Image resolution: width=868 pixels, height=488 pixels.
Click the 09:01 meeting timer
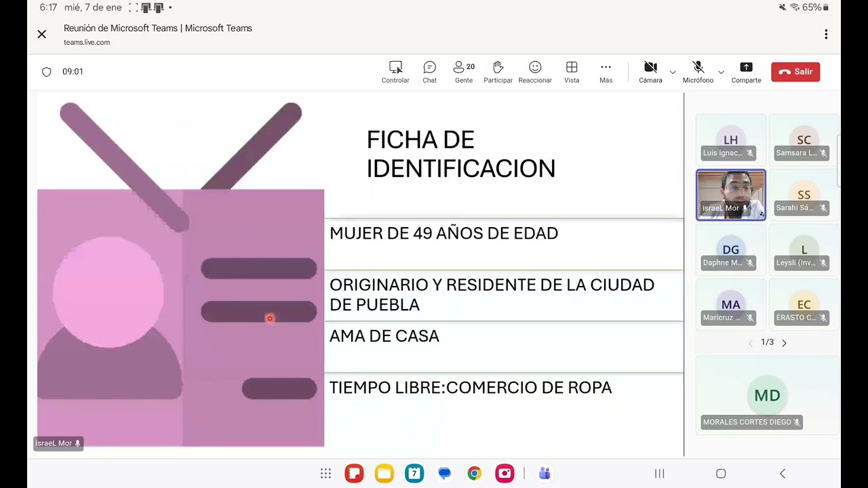pos(73,71)
